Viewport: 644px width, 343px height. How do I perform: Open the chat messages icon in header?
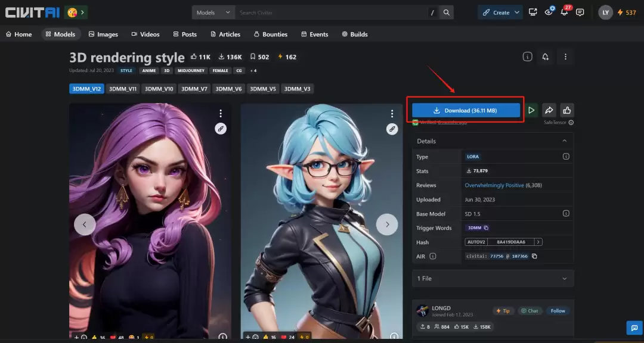pos(580,13)
